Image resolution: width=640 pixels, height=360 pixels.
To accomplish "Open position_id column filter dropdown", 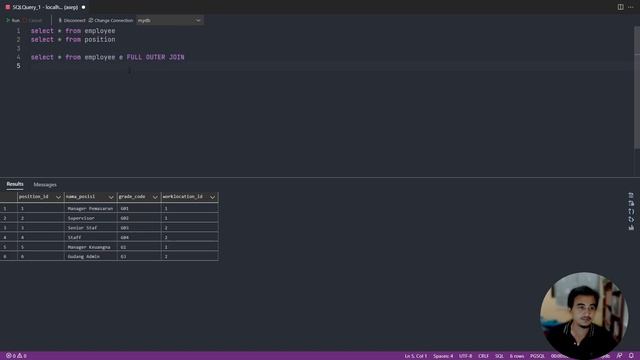I will tap(58, 197).
